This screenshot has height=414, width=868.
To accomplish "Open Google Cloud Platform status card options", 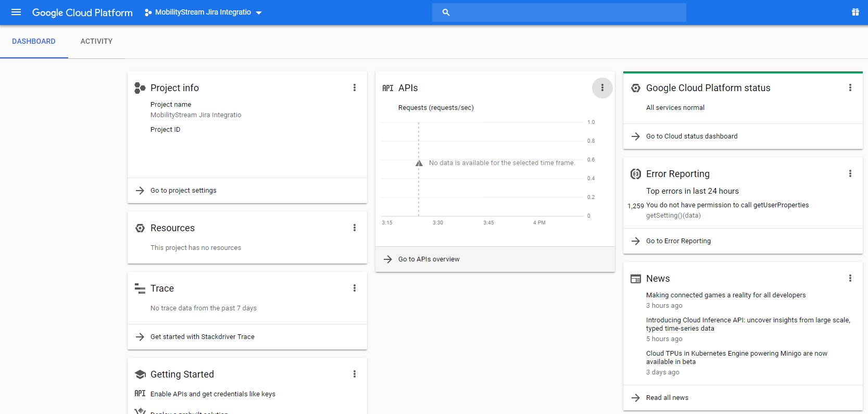I will (x=850, y=87).
